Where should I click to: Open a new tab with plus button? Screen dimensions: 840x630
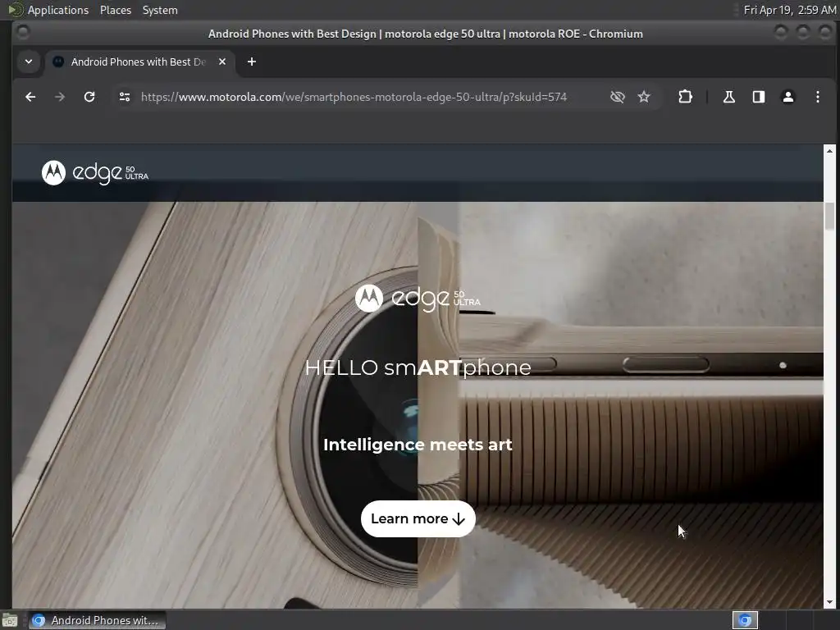tap(252, 62)
